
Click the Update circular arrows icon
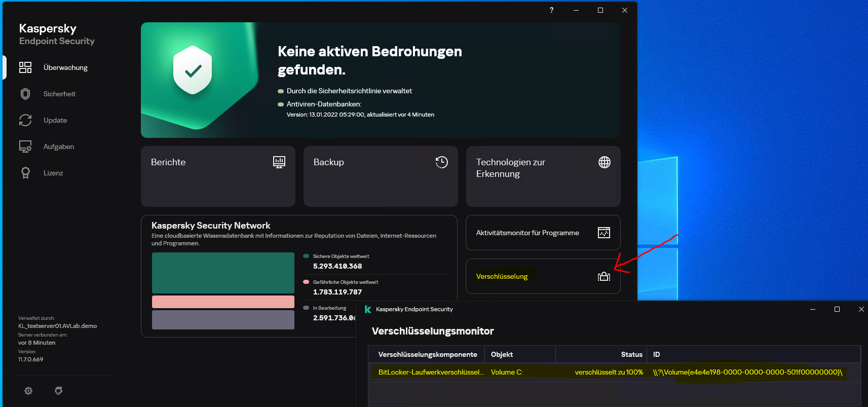(x=25, y=120)
